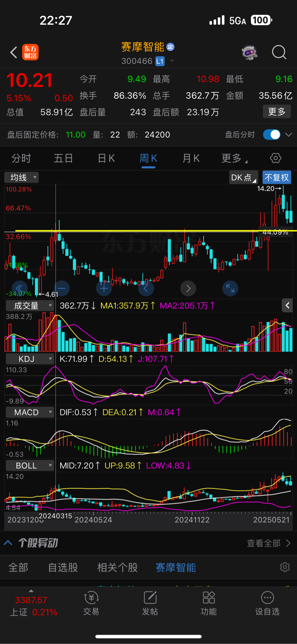Tap the MA1:357.9万 volume label
This screenshot has height=644, width=297.
click(128, 306)
